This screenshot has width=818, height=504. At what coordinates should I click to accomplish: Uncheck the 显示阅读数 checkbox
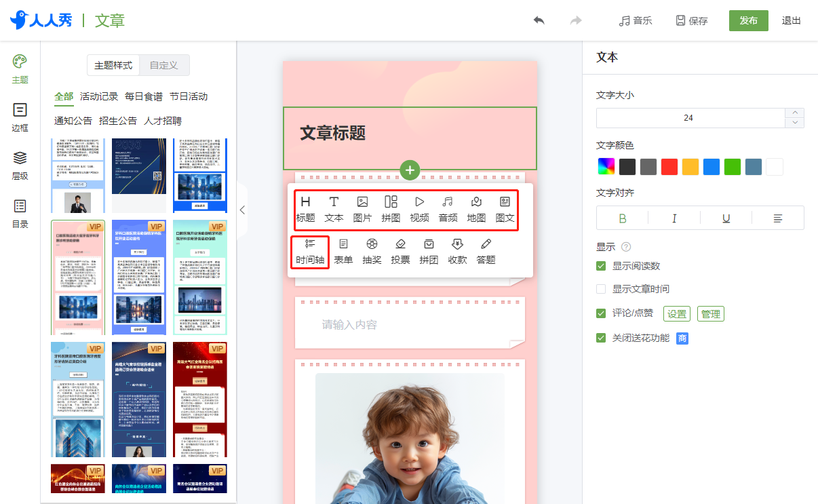click(601, 266)
